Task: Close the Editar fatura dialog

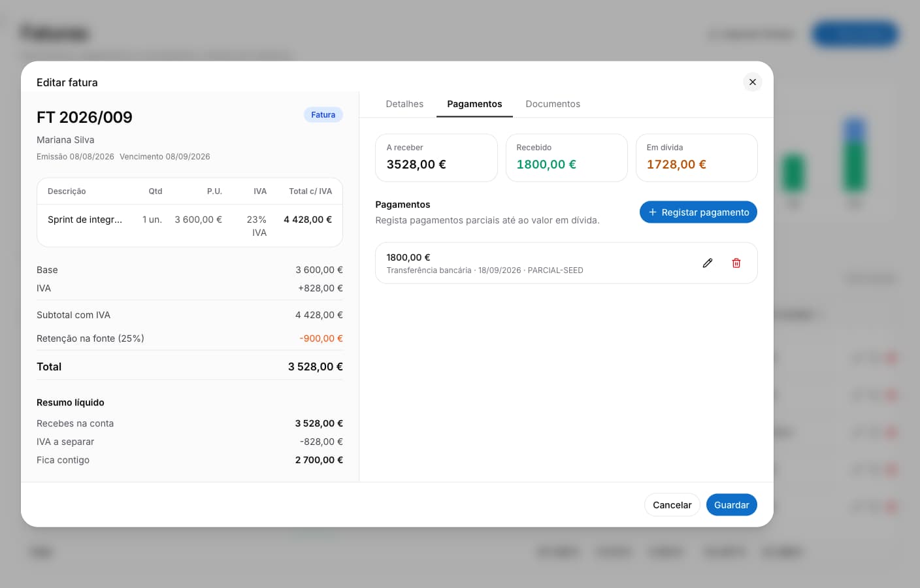Action: (x=753, y=82)
